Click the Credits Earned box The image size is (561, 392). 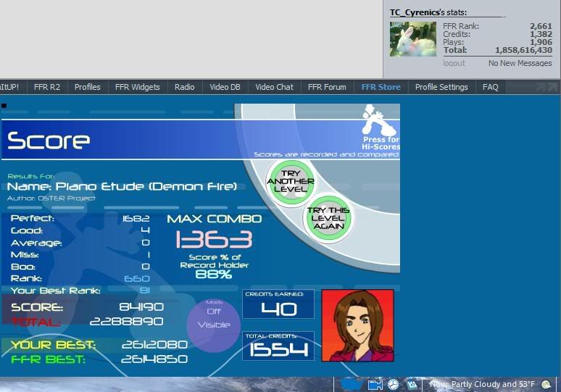tap(278, 305)
